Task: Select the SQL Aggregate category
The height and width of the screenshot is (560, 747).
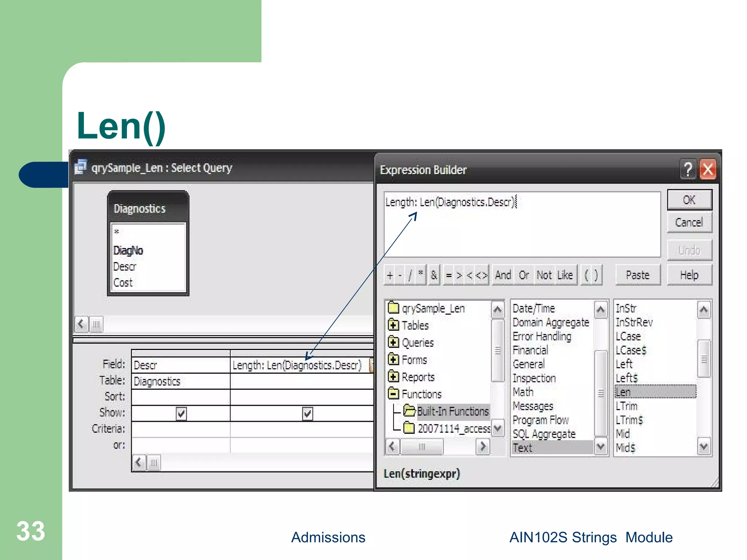Action: click(x=544, y=434)
